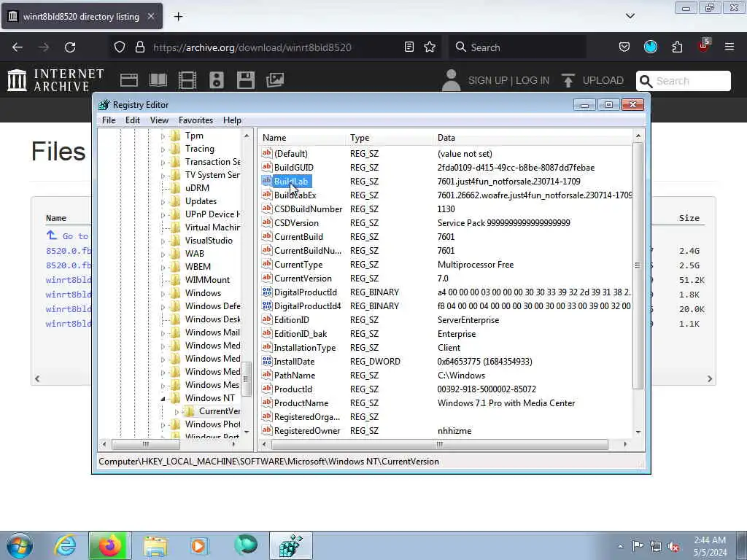Click the Go to parent directory link
Viewport: 747px width, 560px height.
point(68,236)
